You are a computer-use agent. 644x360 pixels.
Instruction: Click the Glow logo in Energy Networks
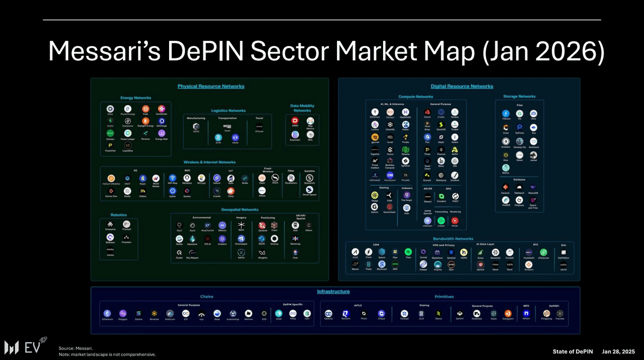pos(110,108)
